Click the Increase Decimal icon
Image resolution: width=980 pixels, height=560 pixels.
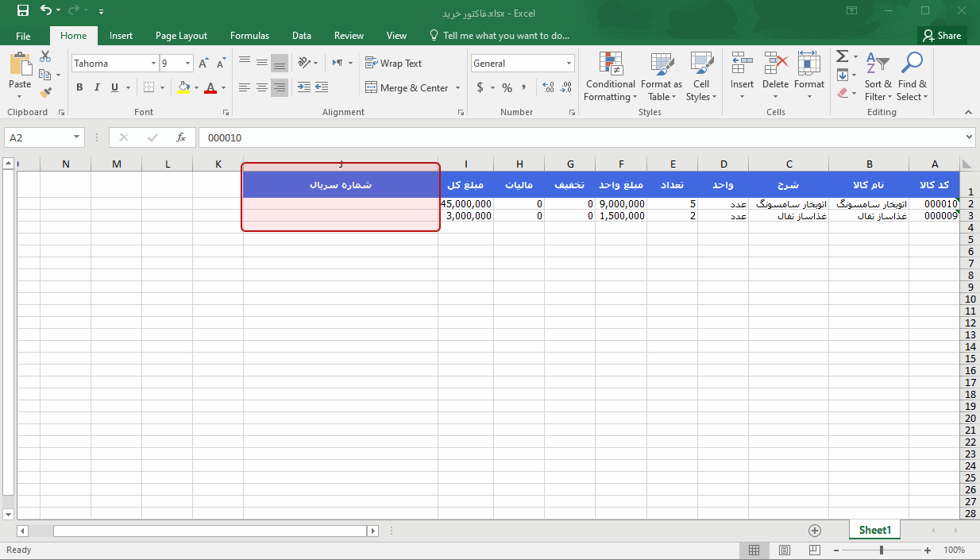point(547,87)
